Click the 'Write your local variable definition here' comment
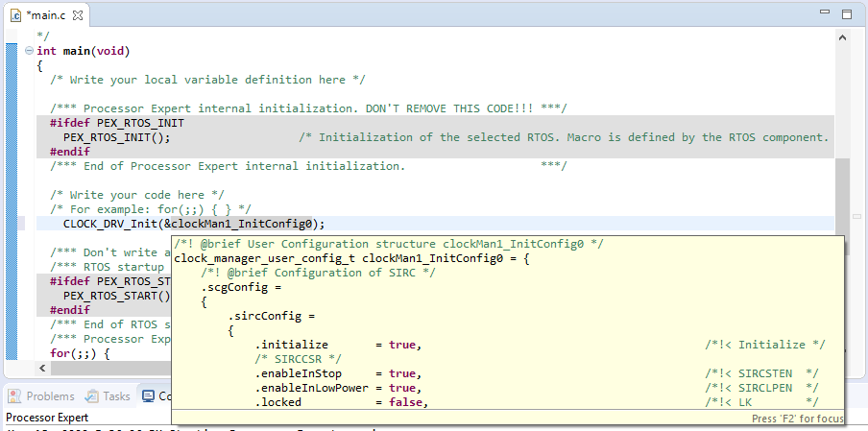 (207, 80)
